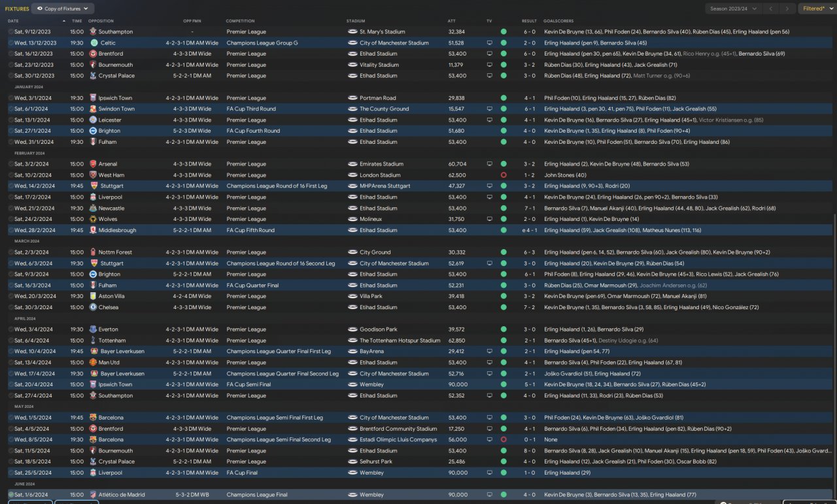Tick the selection circle for Sat, 2/3/2024
The height and width of the screenshot is (504, 837).
[11, 252]
